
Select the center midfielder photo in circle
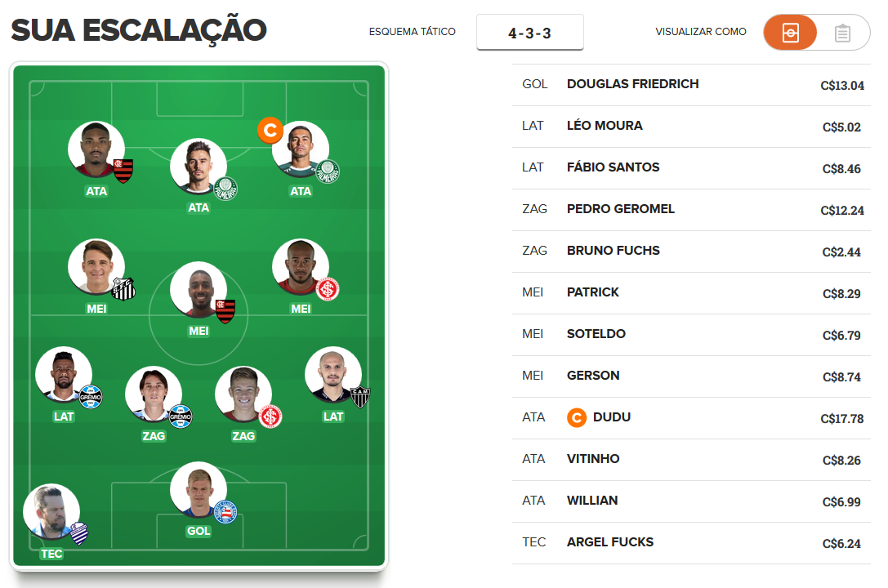[x=199, y=290]
